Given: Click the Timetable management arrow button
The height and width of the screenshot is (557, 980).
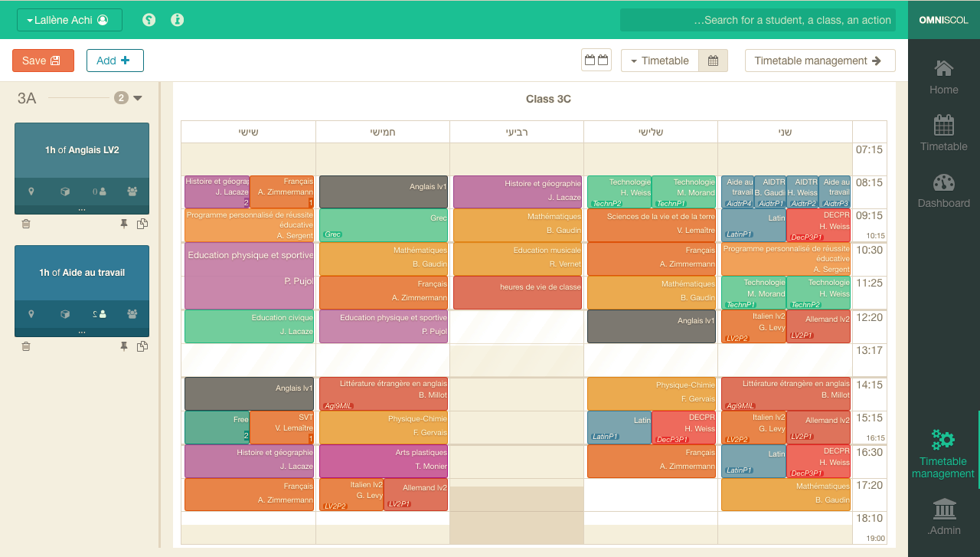Looking at the screenshot, I should tap(819, 61).
